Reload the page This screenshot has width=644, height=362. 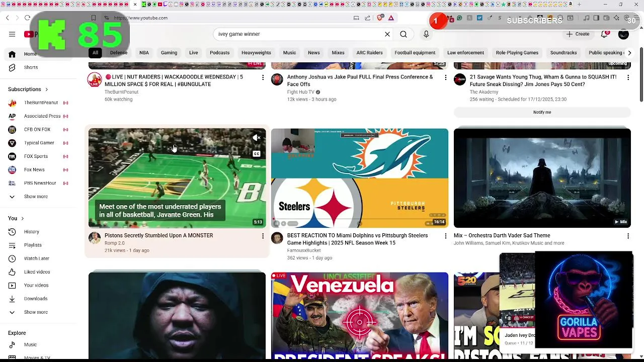pos(27,18)
